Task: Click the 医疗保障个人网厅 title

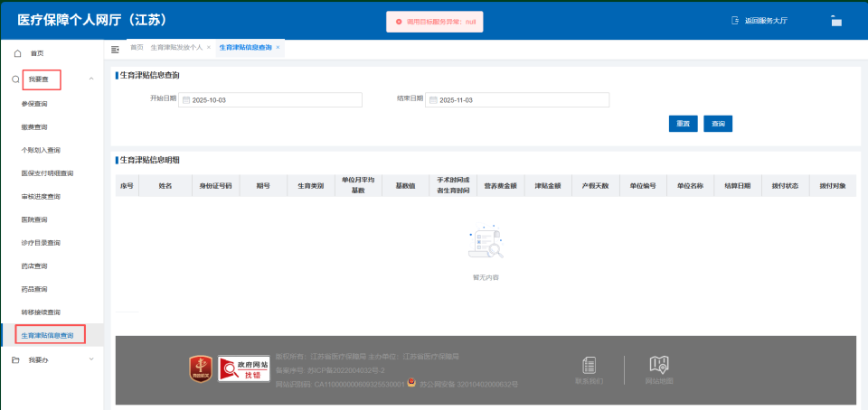Action: [92, 21]
